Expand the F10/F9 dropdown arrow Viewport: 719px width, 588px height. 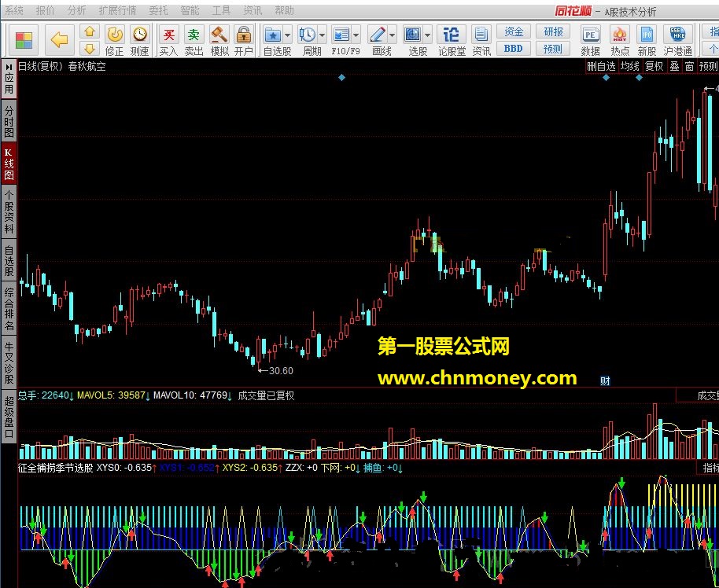pyautogui.click(x=356, y=35)
